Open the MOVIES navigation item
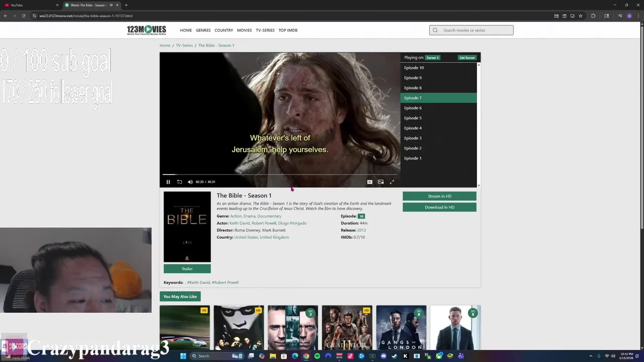Viewport: 644px width, 362px height. pos(245,30)
